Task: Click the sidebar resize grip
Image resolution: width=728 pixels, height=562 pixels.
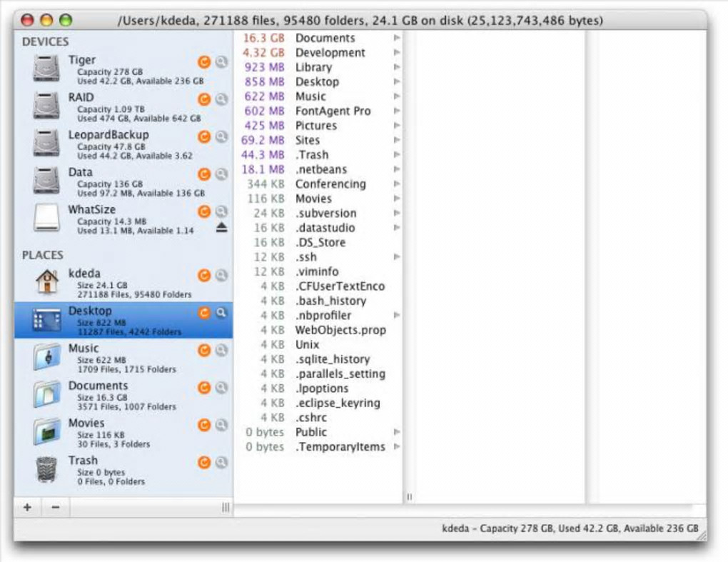Action: 226,507
